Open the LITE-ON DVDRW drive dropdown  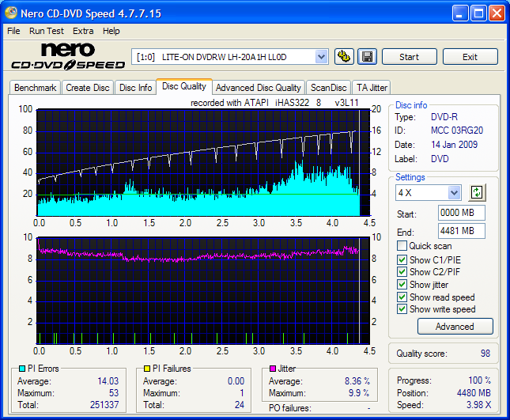(x=321, y=57)
